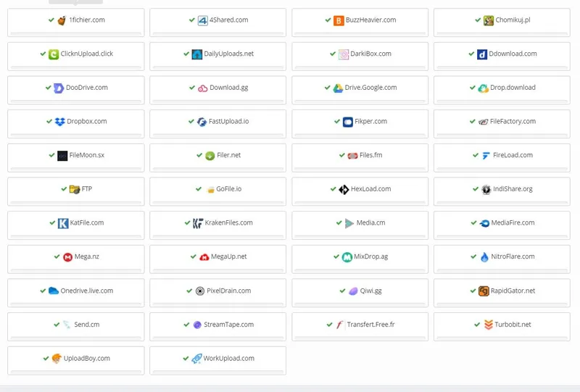This screenshot has width=580, height=392.
Task: Click the green ClicknUpload.click icon
Action: [54, 54]
